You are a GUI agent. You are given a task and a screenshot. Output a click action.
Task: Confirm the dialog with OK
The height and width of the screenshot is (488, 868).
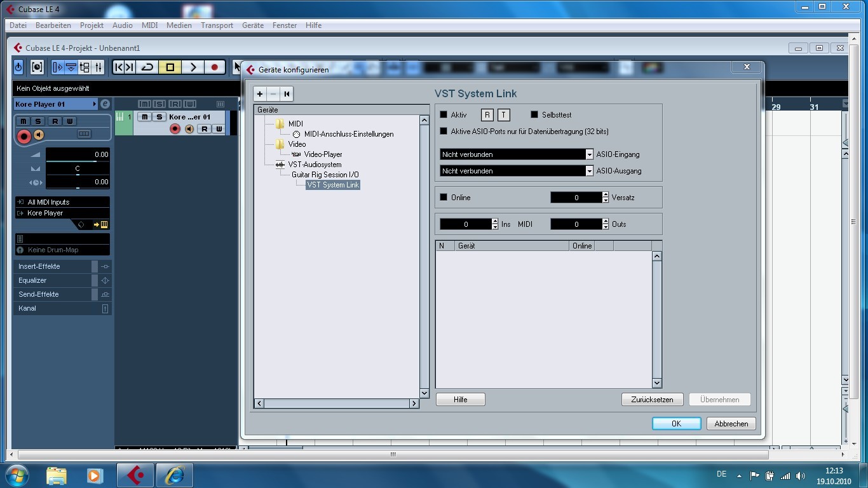pyautogui.click(x=676, y=424)
